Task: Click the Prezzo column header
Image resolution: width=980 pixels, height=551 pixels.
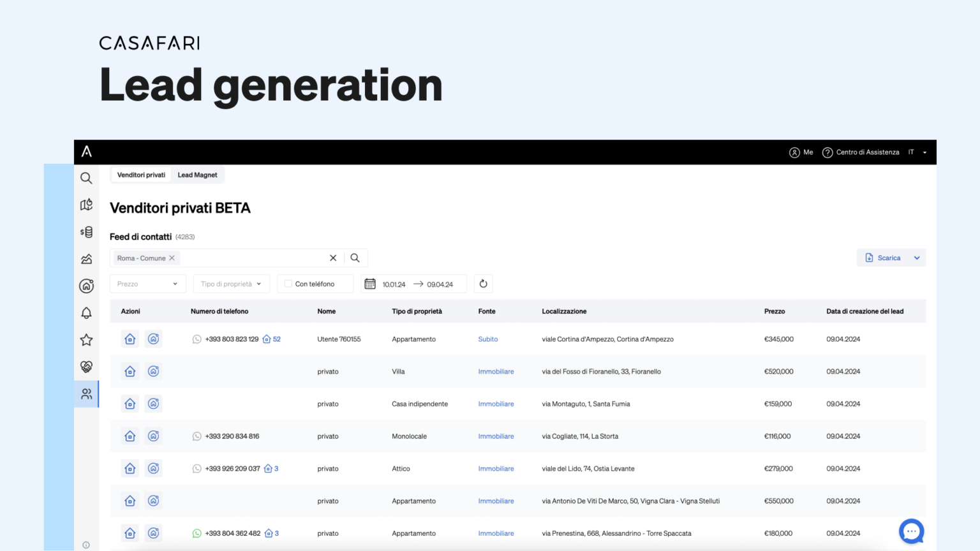Action: point(775,311)
